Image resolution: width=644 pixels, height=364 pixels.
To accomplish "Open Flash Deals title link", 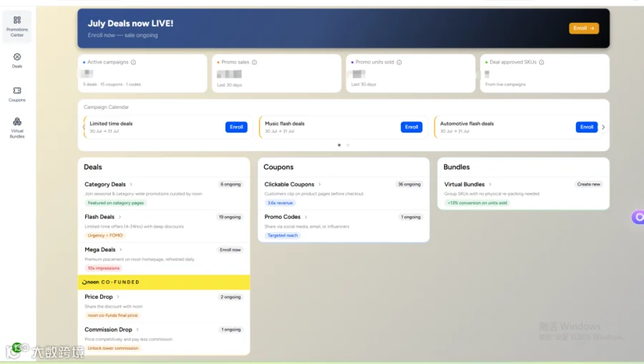I will [x=99, y=217].
